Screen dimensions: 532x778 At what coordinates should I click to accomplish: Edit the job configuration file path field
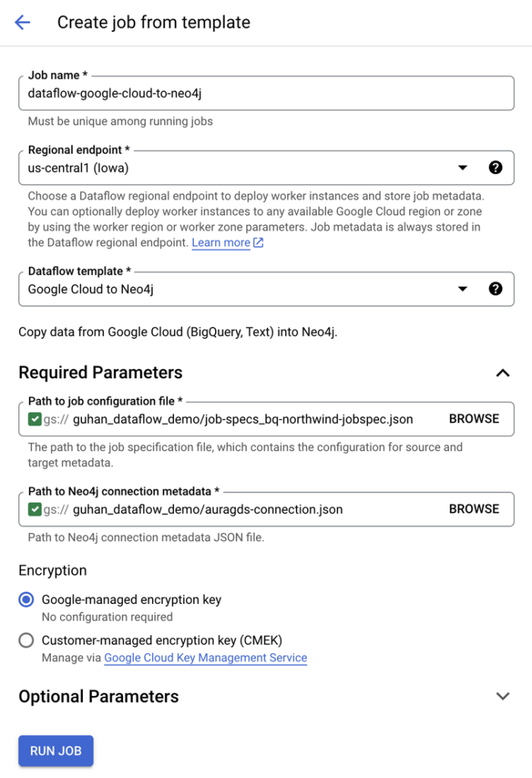[251, 419]
